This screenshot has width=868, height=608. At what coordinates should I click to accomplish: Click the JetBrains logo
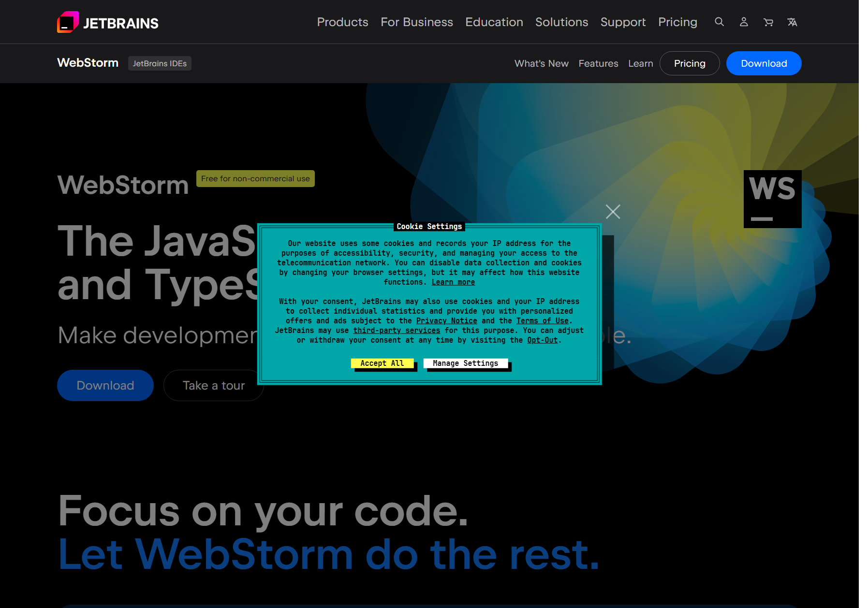tap(108, 22)
